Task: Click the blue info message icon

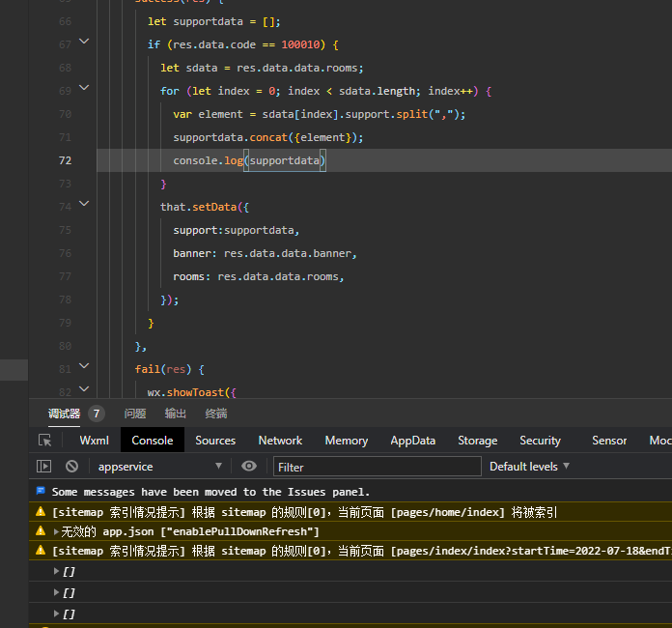Action: coord(41,492)
